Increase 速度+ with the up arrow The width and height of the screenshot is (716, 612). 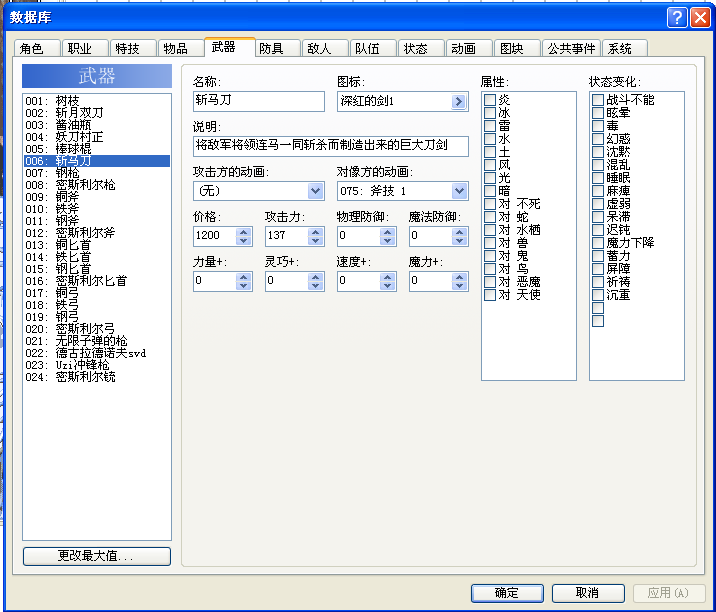(388, 277)
